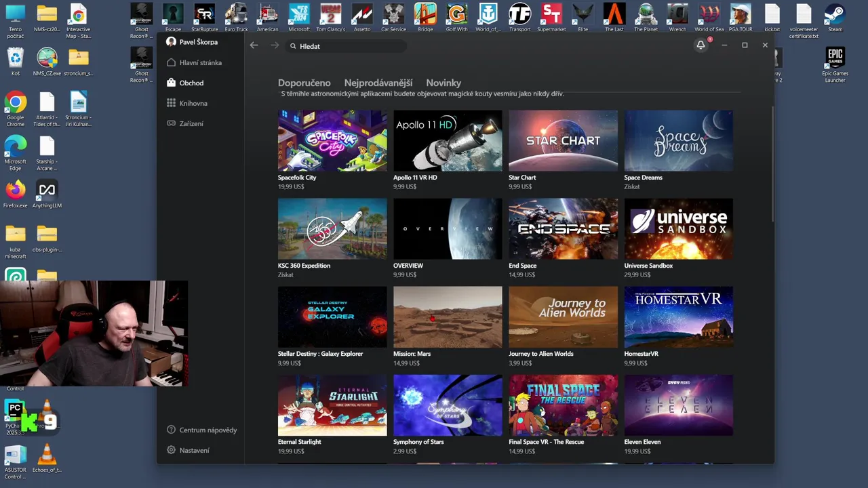
Task: Open the Apollo 11 VR HD thumbnail
Action: [x=448, y=140]
